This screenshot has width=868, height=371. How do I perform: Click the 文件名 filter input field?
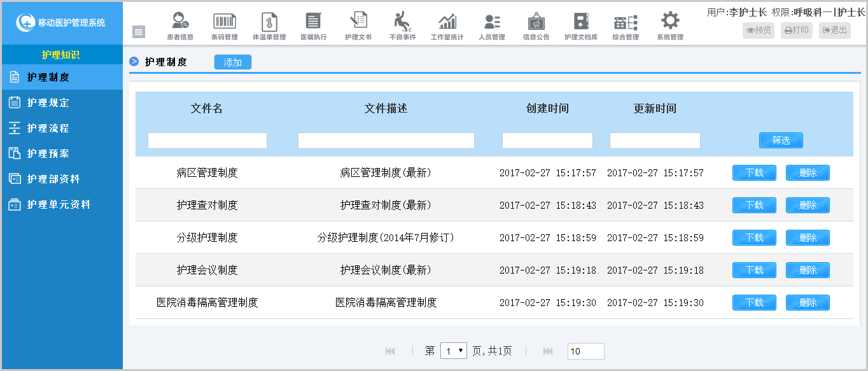point(207,141)
